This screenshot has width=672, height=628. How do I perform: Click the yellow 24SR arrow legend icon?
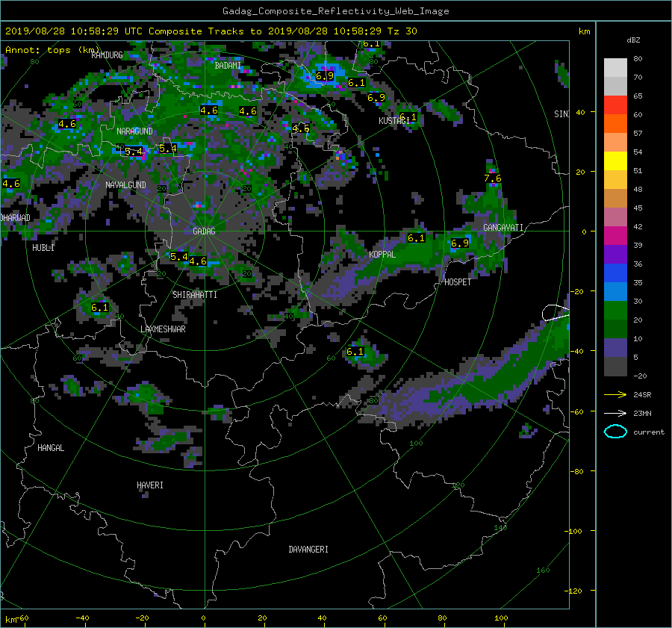pos(615,394)
